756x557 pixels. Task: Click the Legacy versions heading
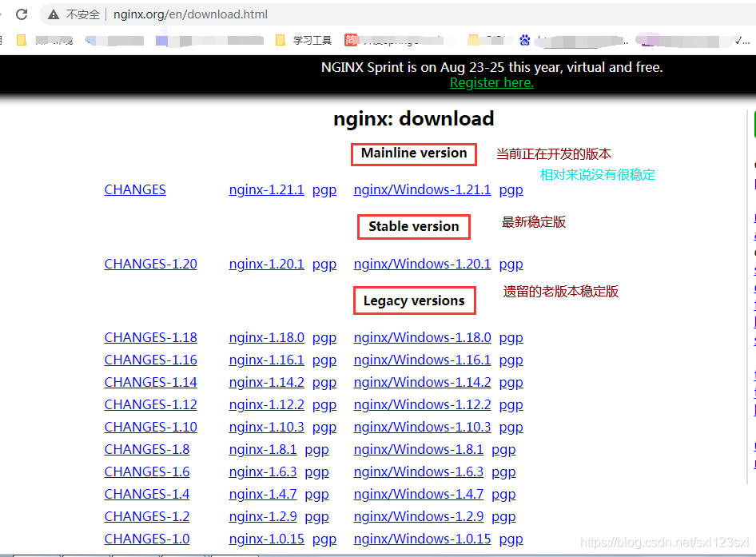tap(414, 301)
